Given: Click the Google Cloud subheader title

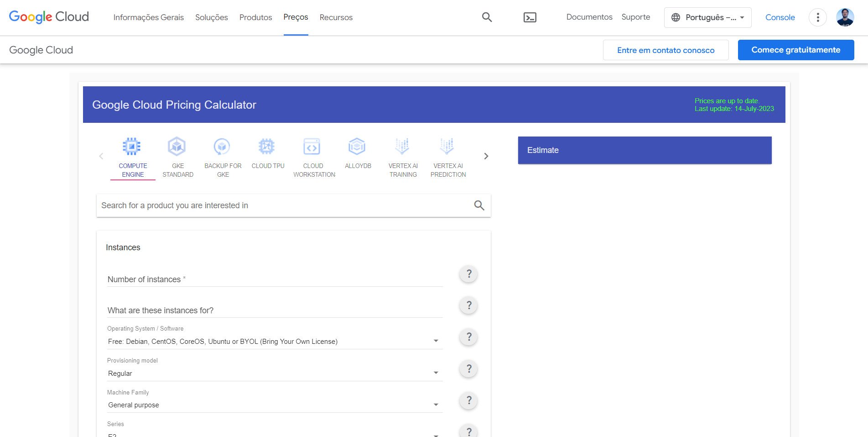Looking at the screenshot, I should click(41, 50).
